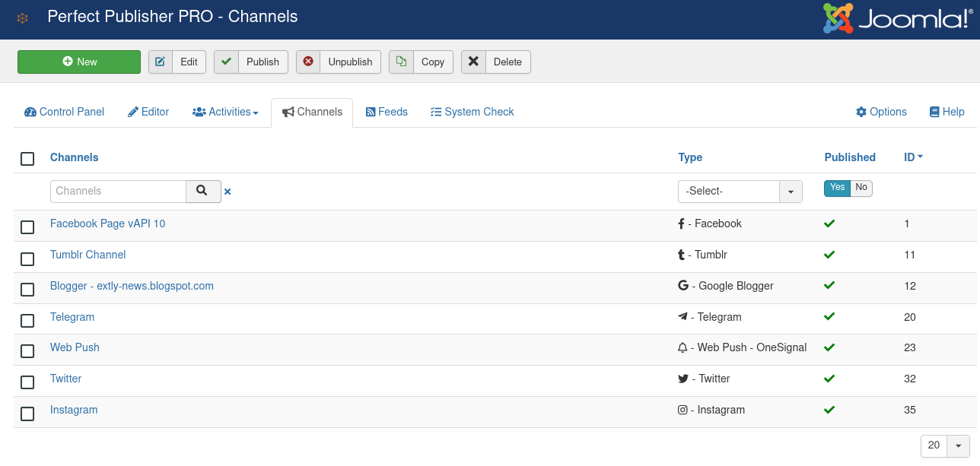980x466 pixels.
Task: Open the Control Panel tab
Action: tap(65, 112)
